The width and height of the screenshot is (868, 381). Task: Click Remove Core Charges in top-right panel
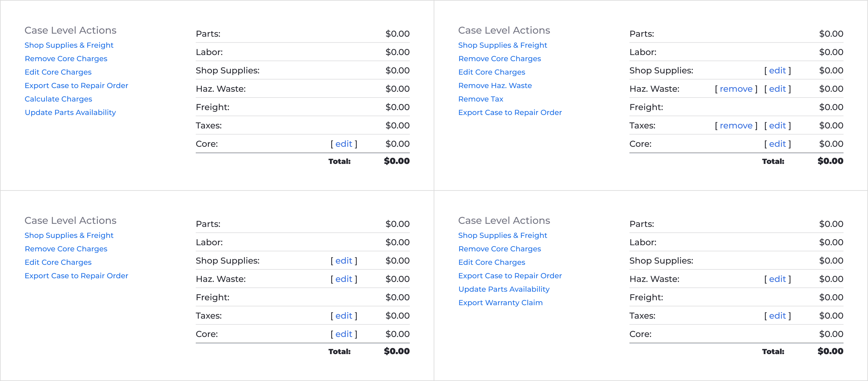499,59
